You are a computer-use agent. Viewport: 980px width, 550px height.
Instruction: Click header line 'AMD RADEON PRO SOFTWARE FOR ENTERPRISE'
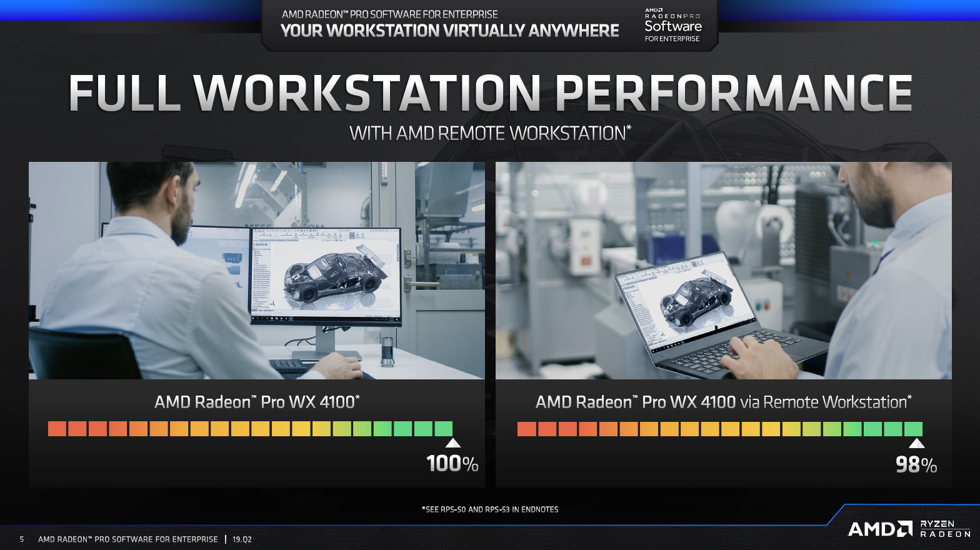click(x=390, y=14)
